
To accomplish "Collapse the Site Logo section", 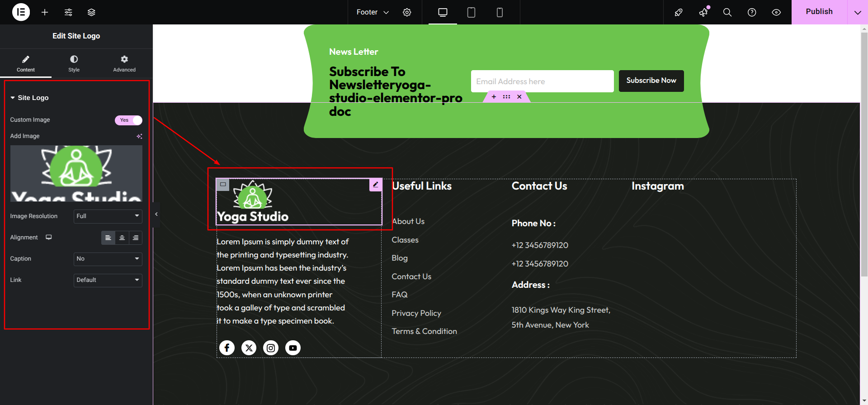I will pos(29,98).
